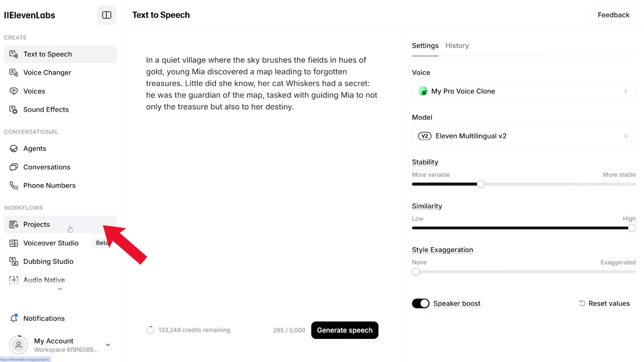Toggle the Speaker boost switch
The height and width of the screenshot is (362, 644).
pyautogui.click(x=421, y=303)
